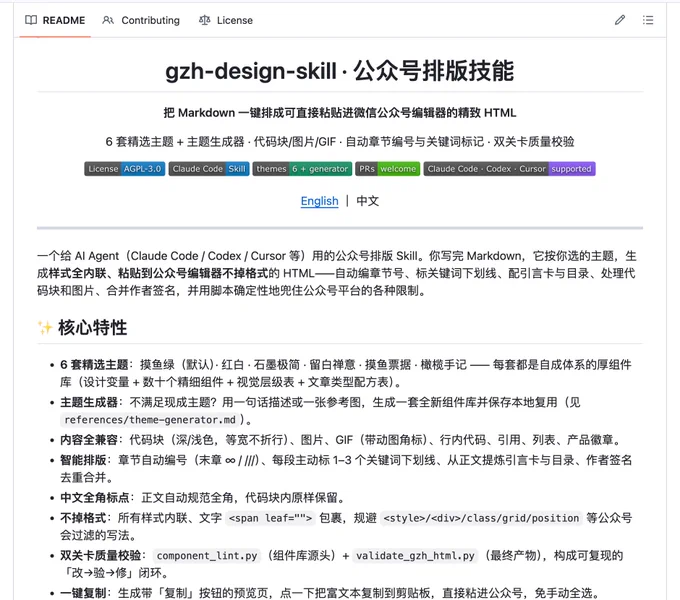Screen dimensions: 680x600
Task: Open the English language link
Action: (x=320, y=201)
